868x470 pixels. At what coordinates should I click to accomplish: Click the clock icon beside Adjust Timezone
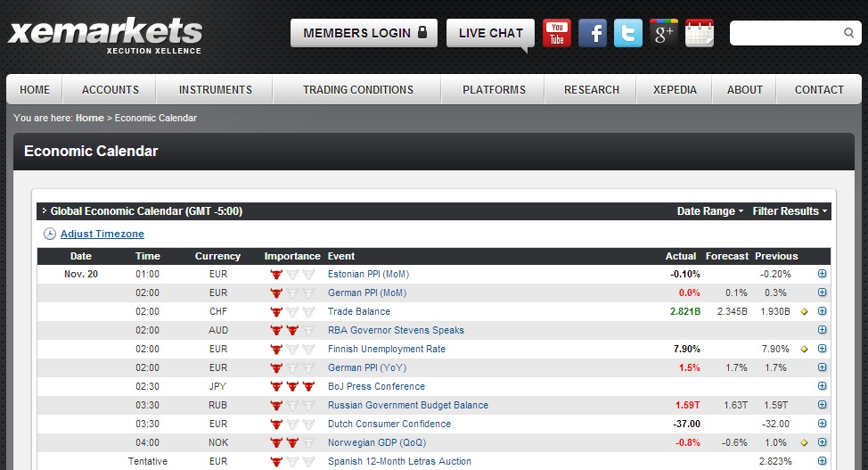click(50, 235)
